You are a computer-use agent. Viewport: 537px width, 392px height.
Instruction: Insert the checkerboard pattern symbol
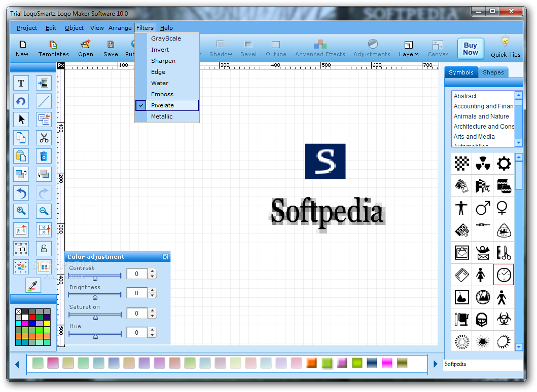pos(461,163)
